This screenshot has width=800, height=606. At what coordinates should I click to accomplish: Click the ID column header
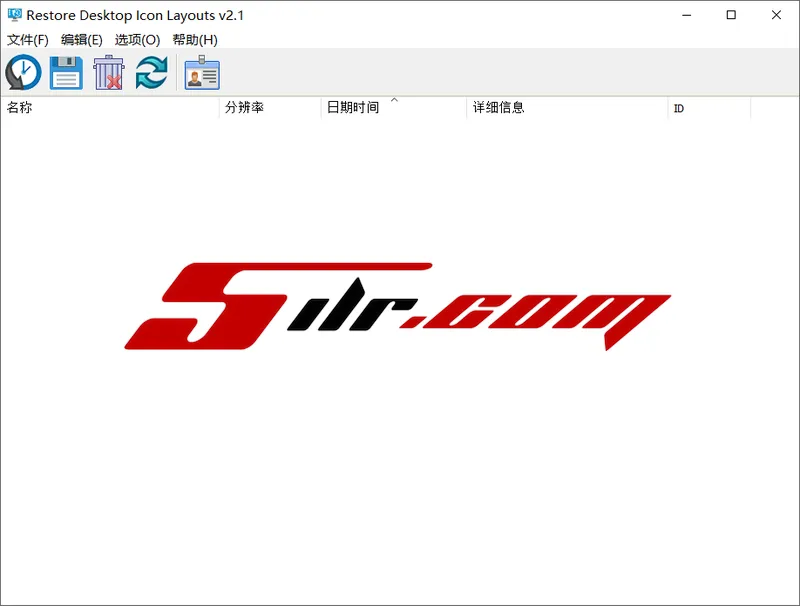point(709,108)
